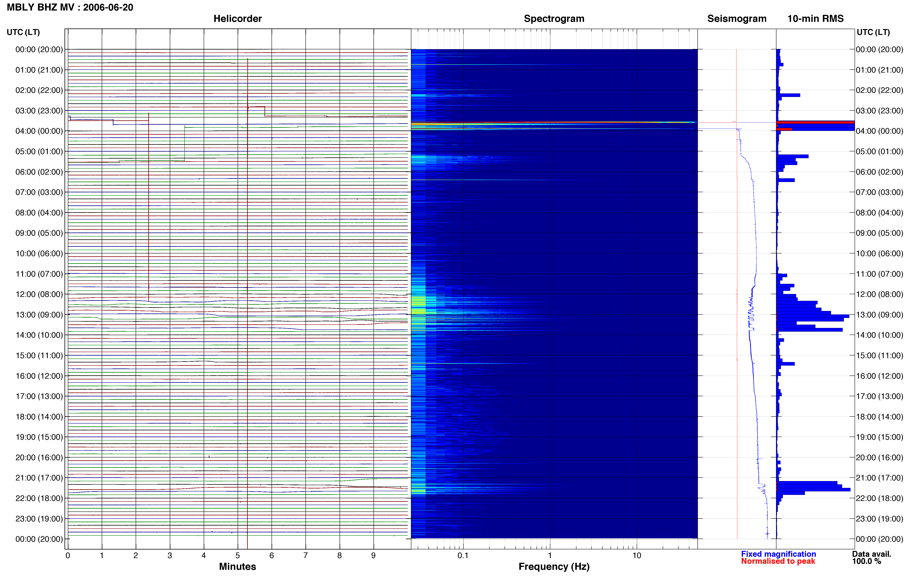Click the right bottom 00:00 (20:00) time label
This screenshot has width=924, height=578.
pos(879,539)
